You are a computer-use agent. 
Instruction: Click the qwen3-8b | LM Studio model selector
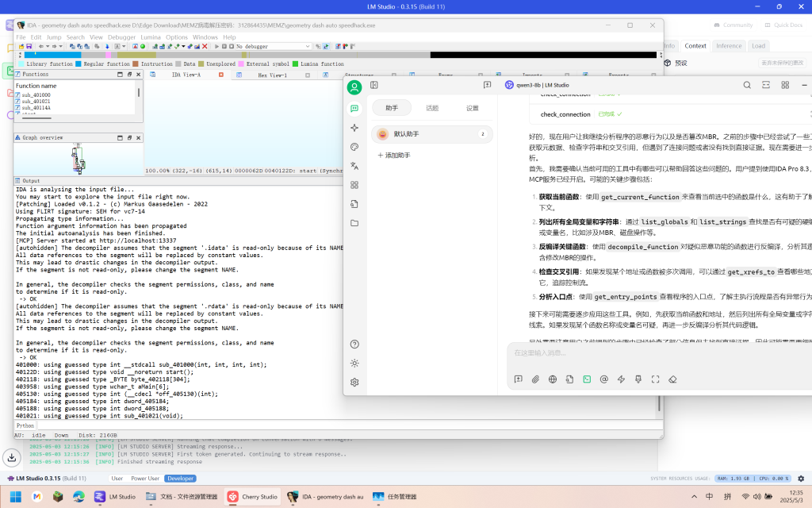click(x=537, y=85)
